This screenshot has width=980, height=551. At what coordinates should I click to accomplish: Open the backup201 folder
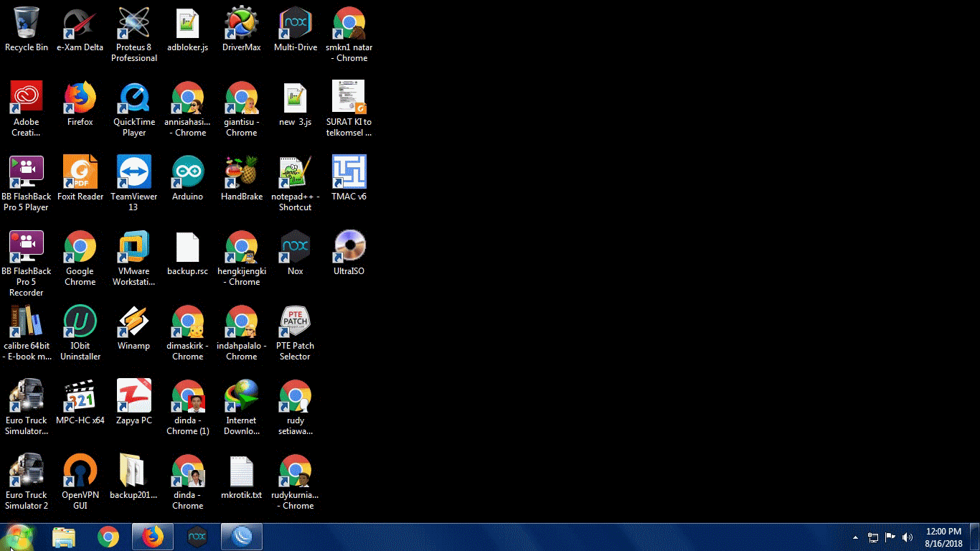pyautogui.click(x=134, y=477)
